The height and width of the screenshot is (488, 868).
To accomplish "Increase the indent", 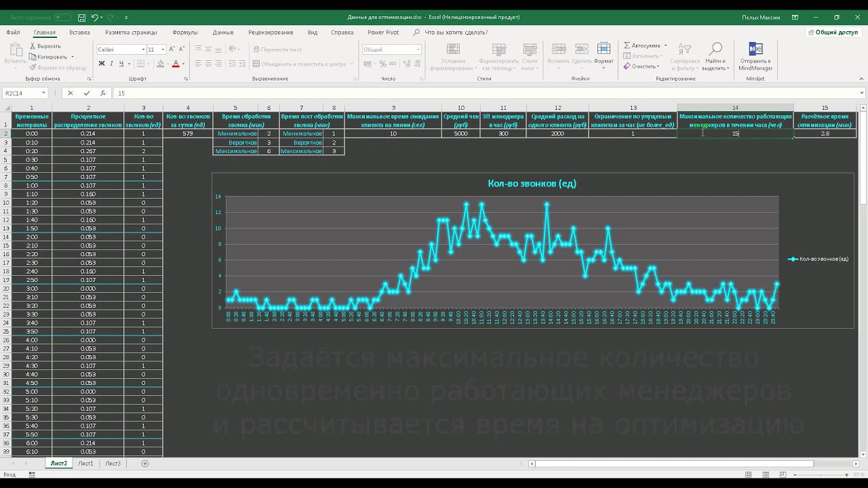I will 241,64.
